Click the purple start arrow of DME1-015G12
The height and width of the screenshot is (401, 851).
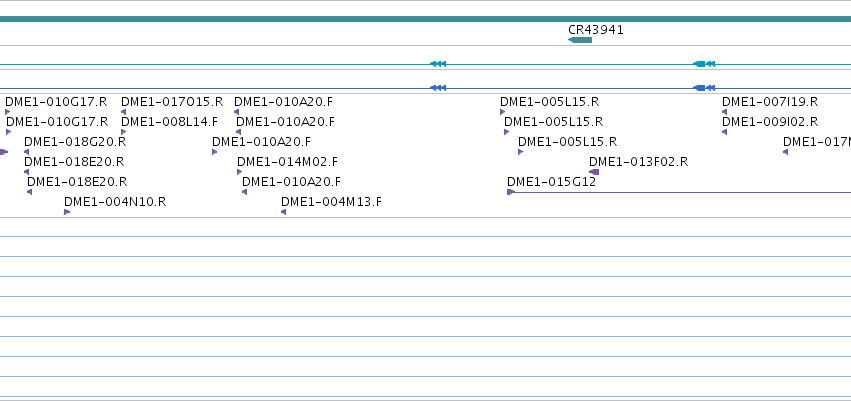click(x=511, y=192)
